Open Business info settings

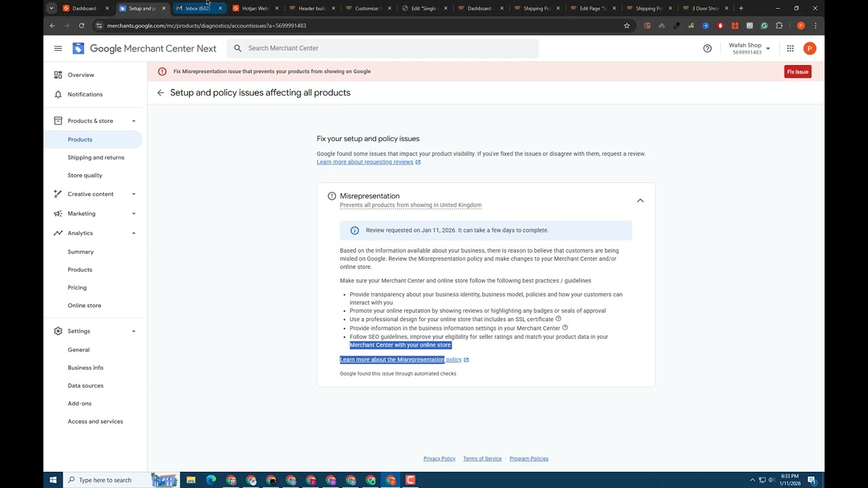[x=85, y=367]
